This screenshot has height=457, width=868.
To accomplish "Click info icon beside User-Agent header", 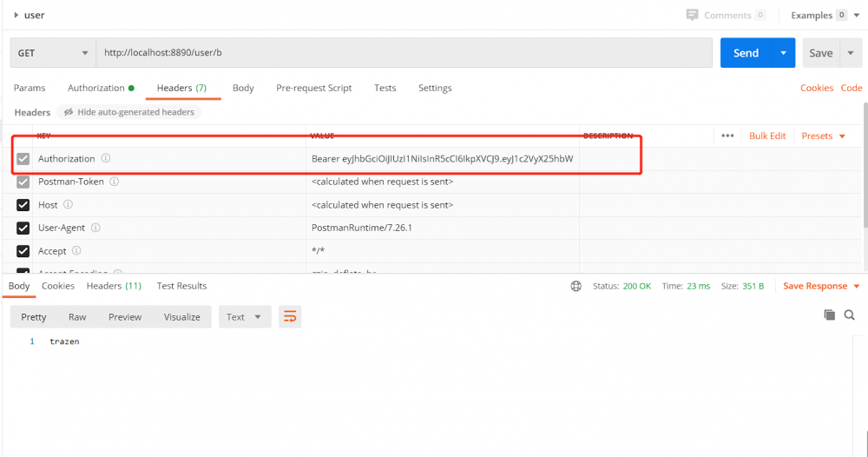I will (95, 228).
